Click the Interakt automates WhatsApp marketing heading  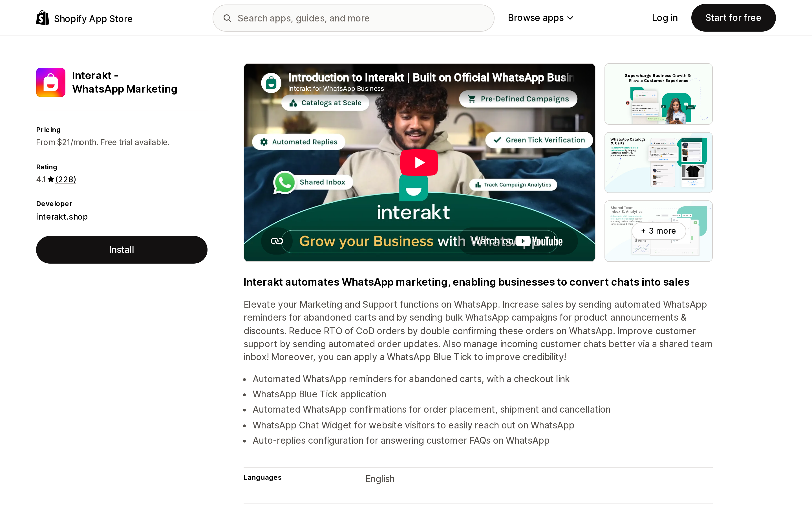(466, 282)
